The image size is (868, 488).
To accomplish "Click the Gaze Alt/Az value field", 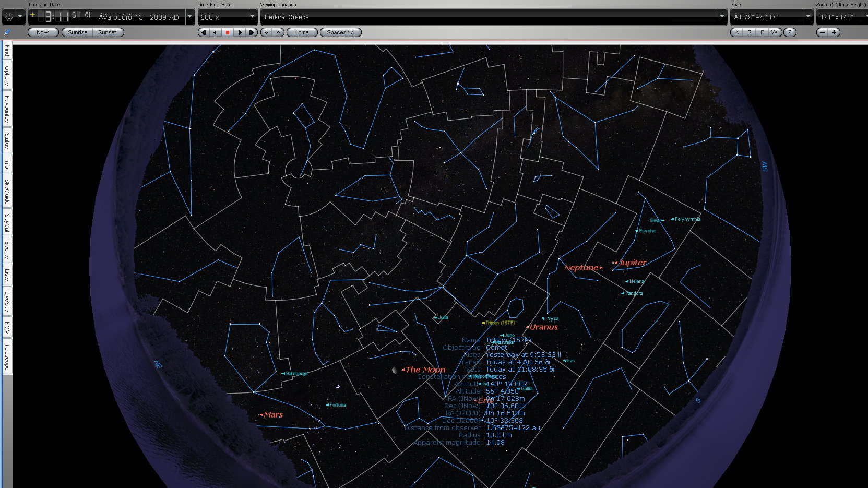I will pos(767,17).
